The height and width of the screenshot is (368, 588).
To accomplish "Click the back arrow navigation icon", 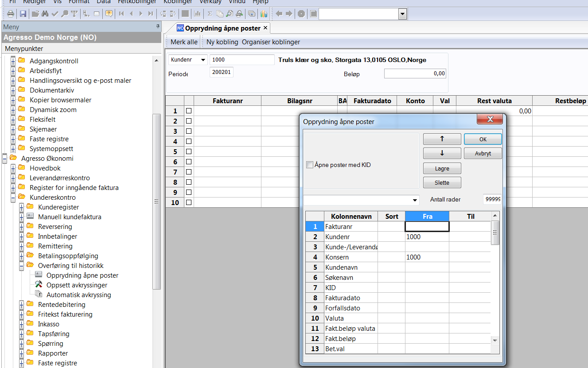I will tap(279, 14).
